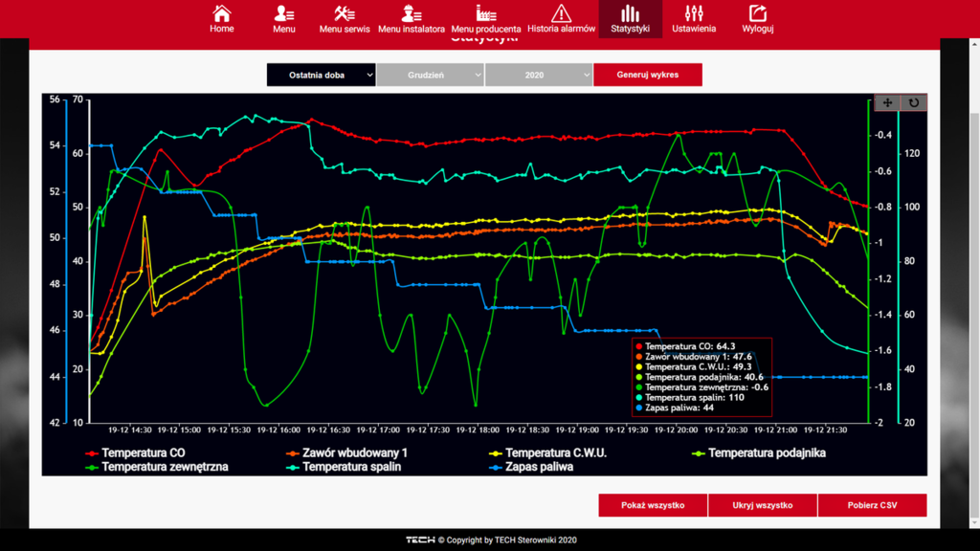Viewport: 980px width, 551px height.
Task: Open the 2020 year dropdown
Action: pyautogui.click(x=539, y=75)
